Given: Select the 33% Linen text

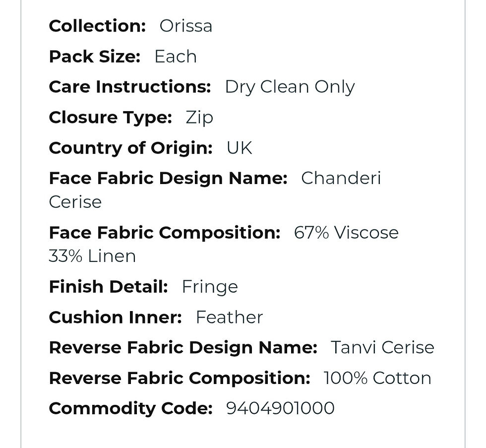Looking at the screenshot, I should pyautogui.click(x=92, y=256).
